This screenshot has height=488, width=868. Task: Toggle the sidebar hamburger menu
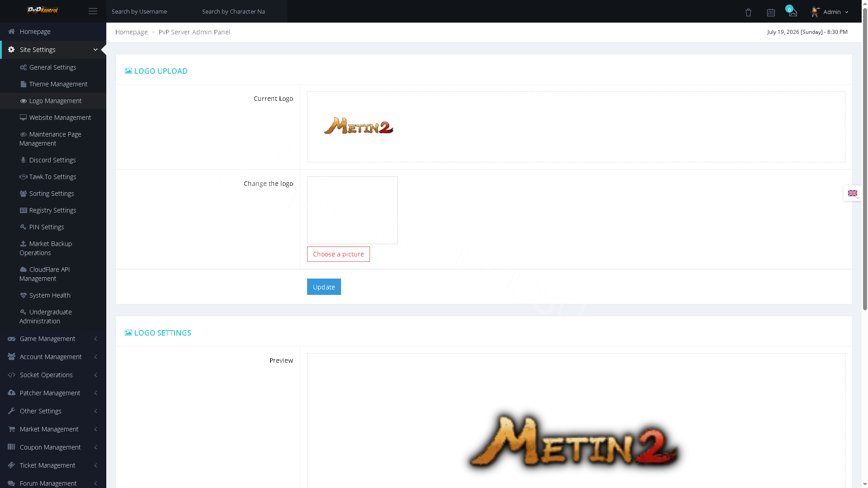click(93, 11)
